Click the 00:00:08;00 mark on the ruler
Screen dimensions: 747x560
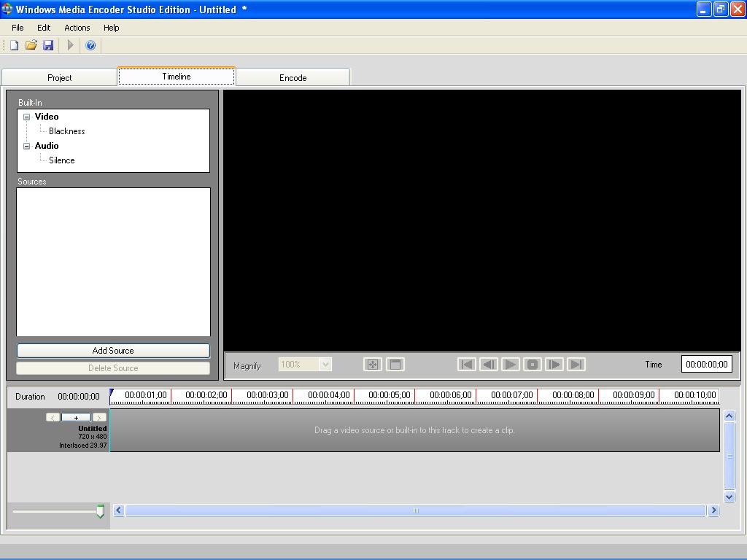(x=573, y=395)
